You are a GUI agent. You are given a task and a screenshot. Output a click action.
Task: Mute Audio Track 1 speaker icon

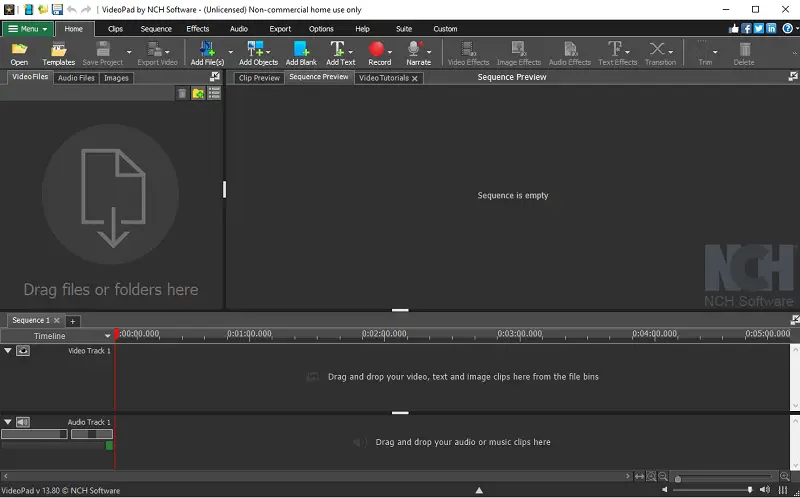[23, 422]
